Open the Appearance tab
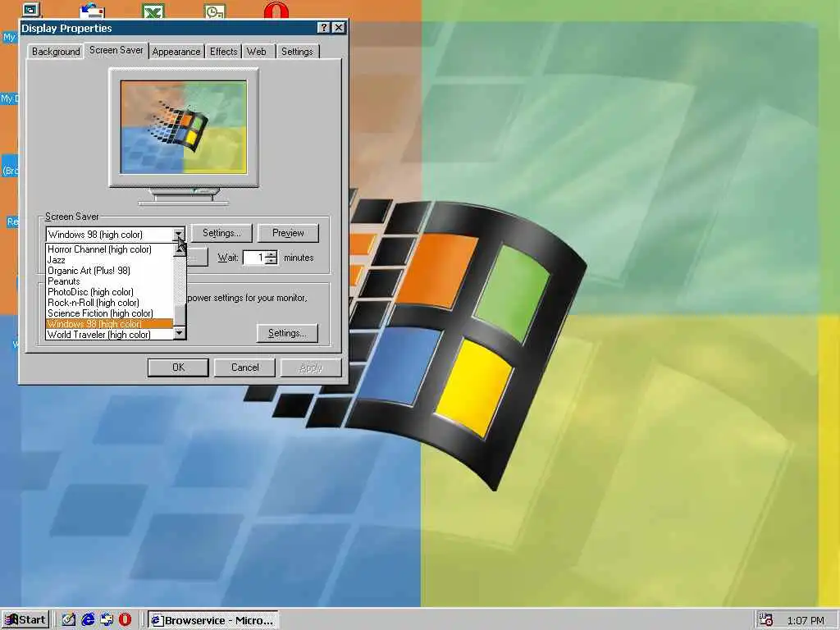Screen dimensions: 840x630 [176, 52]
